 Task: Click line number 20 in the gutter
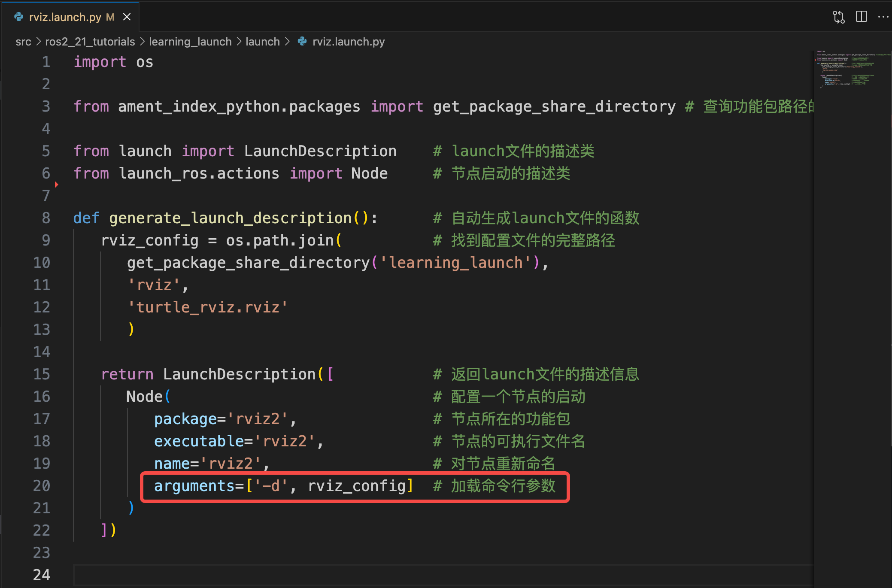[x=42, y=486]
